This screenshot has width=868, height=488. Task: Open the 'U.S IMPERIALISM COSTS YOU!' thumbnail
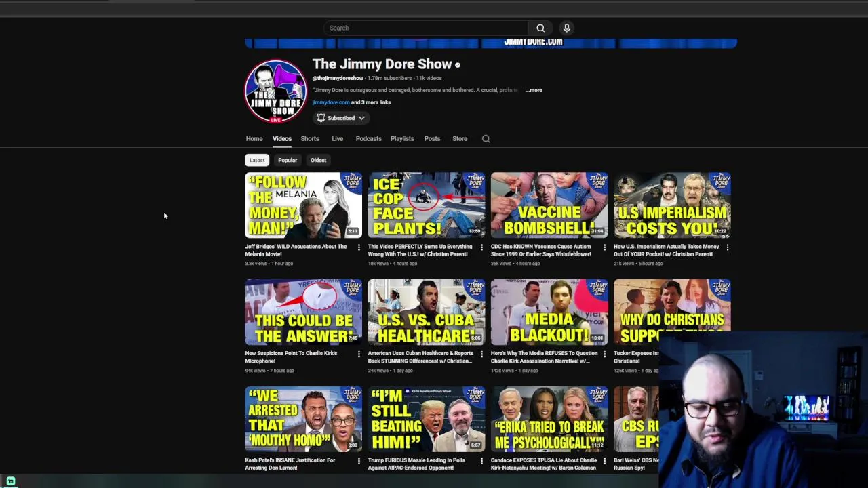pyautogui.click(x=672, y=205)
